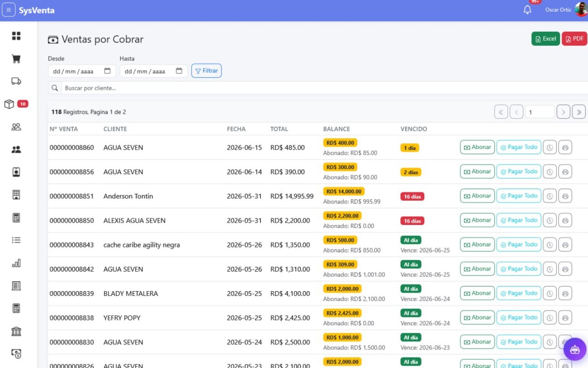Click the bank building sidebar icon

point(16,332)
